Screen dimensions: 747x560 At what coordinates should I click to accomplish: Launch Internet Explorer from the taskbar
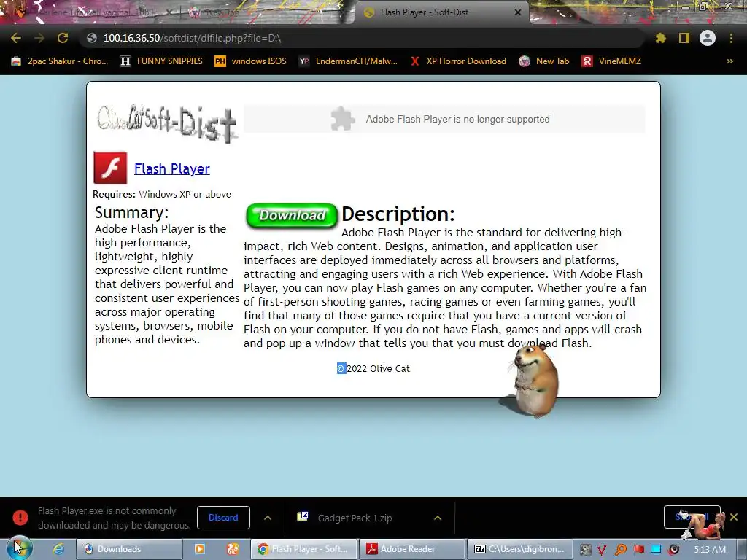coord(58,549)
